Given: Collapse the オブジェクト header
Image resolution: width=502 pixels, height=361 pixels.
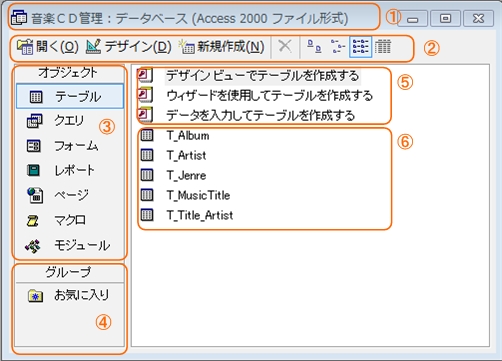Looking at the screenshot, I should [70, 73].
